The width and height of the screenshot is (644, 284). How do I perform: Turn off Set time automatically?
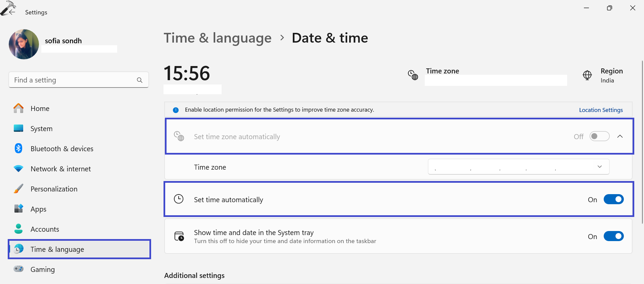coord(613,200)
